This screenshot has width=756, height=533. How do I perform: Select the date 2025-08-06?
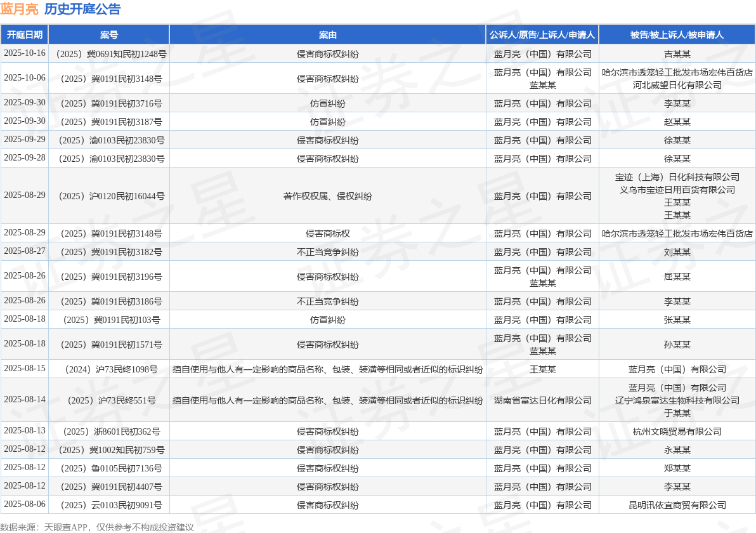click(x=25, y=504)
